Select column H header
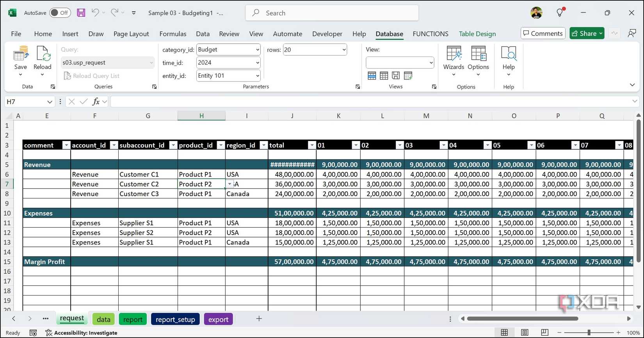The image size is (644, 338). tap(201, 116)
